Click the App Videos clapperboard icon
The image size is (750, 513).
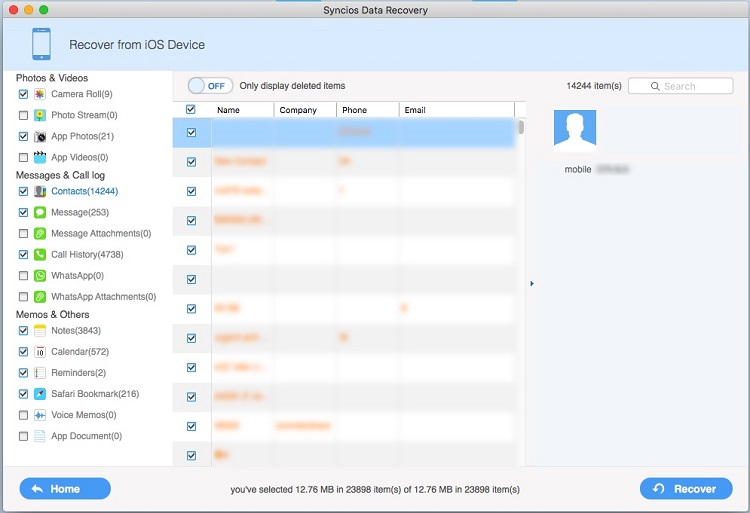coord(40,157)
